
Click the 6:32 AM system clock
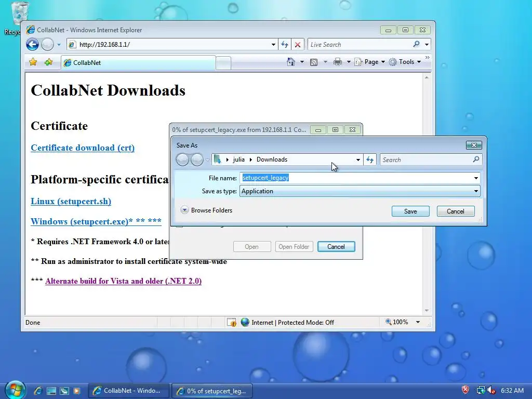[512, 391]
